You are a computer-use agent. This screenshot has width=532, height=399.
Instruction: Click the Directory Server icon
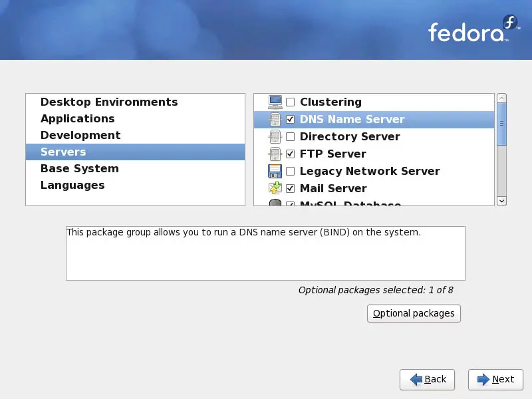coord(275,137)
